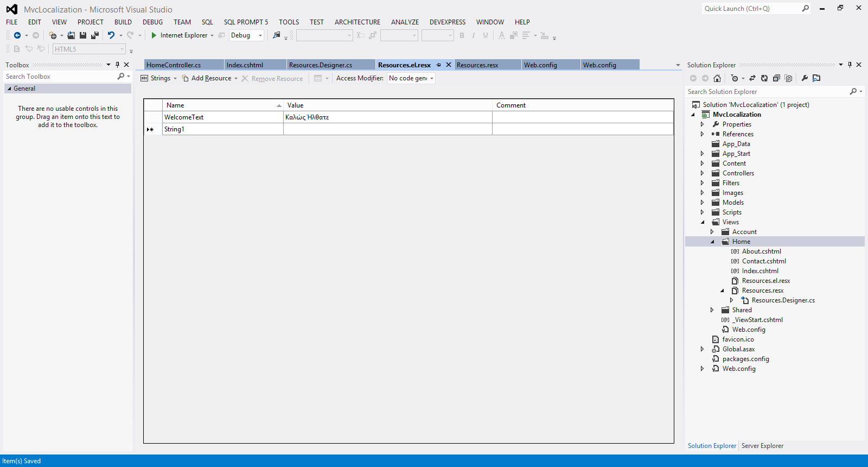This screenshot has height=467, width=868.
Task: Click the Open File toolbar icon
Action: click(71, 35)
